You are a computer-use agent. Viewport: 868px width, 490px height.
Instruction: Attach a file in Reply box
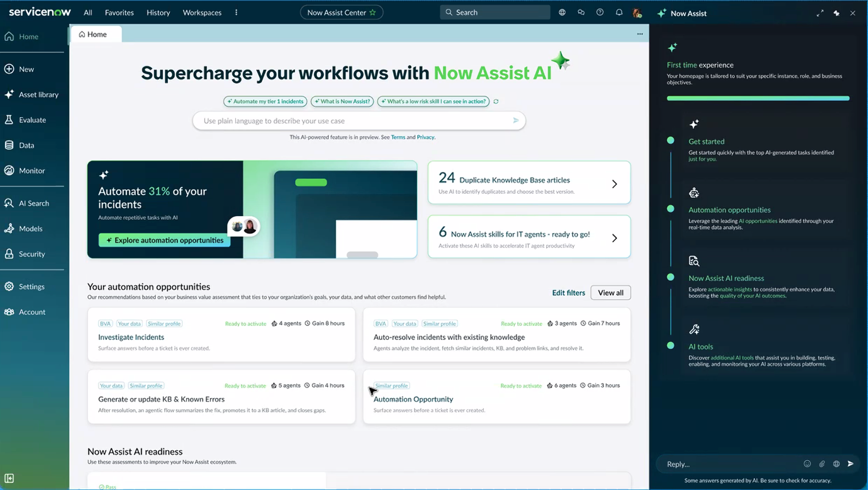822,464
